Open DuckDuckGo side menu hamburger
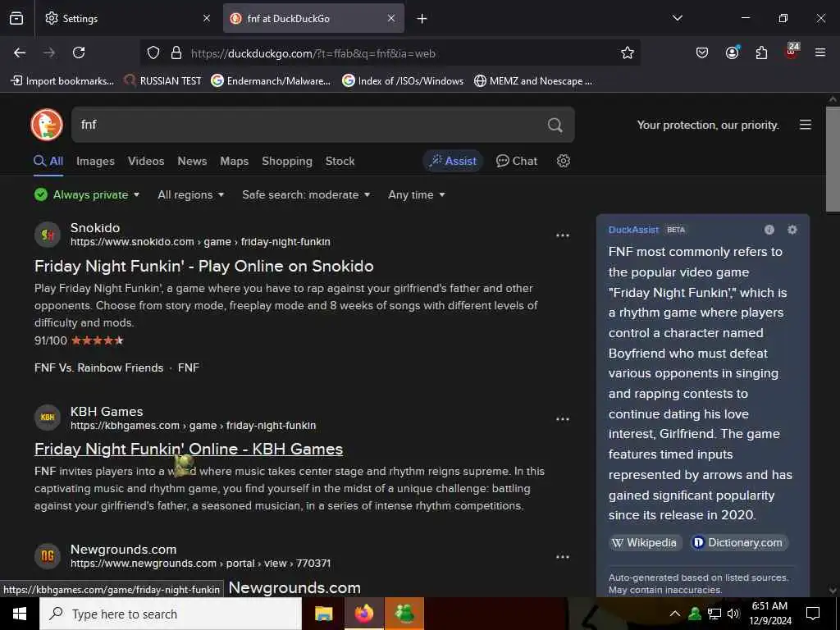 [806, 125]
